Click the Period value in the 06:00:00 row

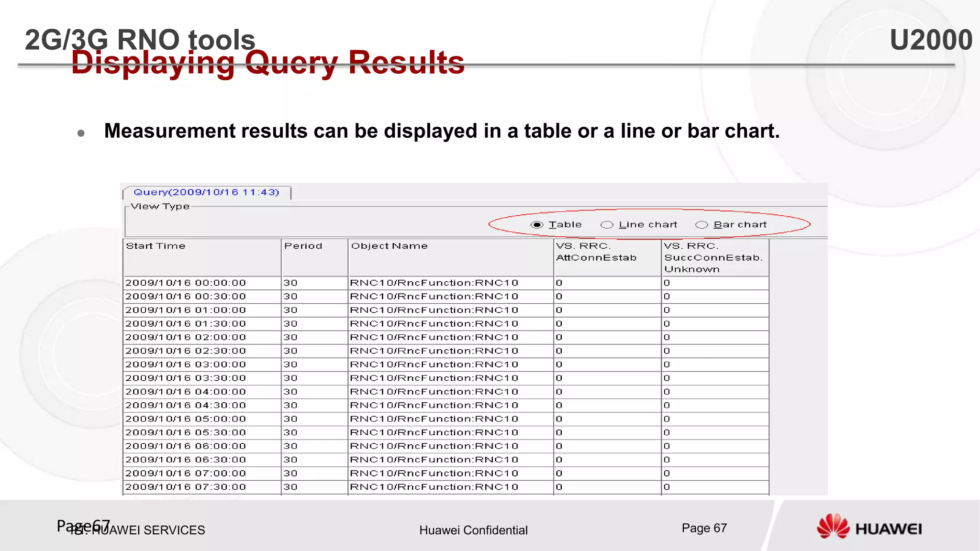(314, 446)
